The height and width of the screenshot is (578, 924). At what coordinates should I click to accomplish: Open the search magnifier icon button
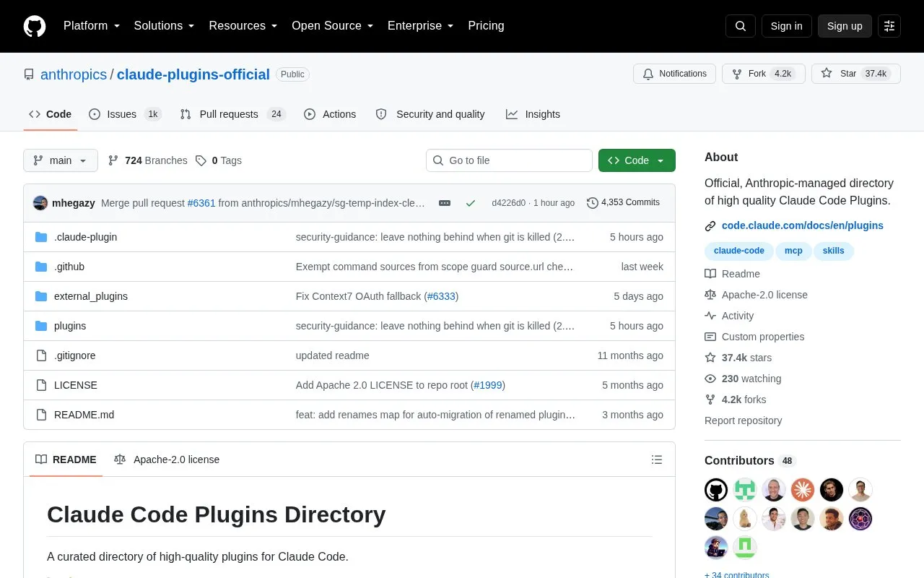click(x=741, y=26)
